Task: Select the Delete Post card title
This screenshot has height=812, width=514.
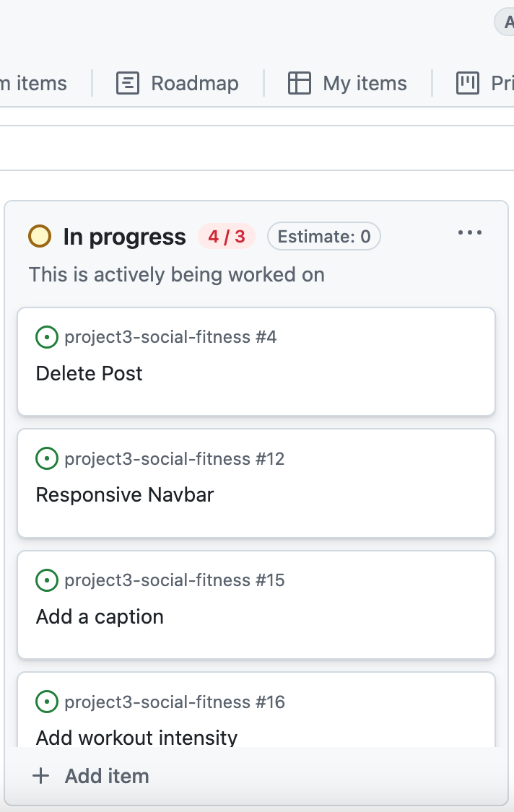Action: pyautogui.click(x=89, y=373)
